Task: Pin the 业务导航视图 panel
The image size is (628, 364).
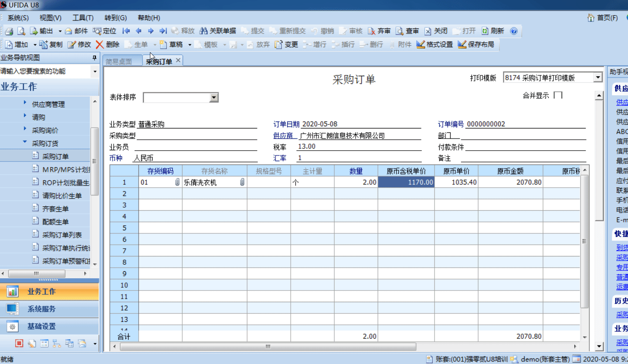Action: (x=94, y=58)
